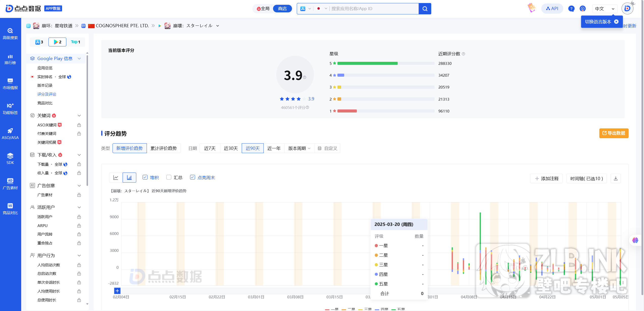This screenshot has height=311, width=644.
Task: Open the 版本周期 dropdown
Action: point(299,148)
